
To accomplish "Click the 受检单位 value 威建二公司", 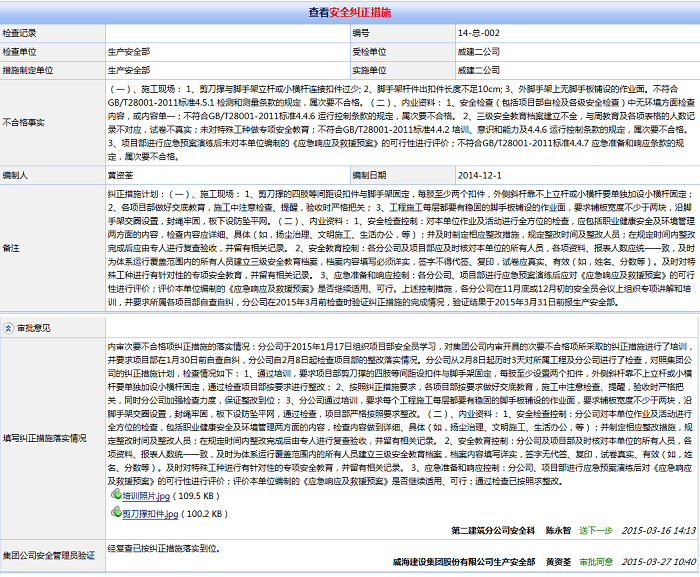I will [x=478, y=51].
